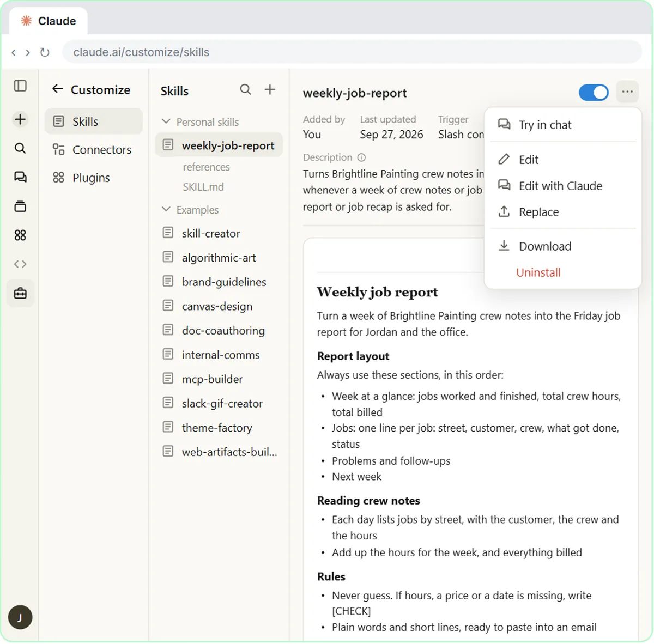The image size is (654, 644).
Task: Disable the weekly-job-report skill toggle
Action: [x=594, y=92]
